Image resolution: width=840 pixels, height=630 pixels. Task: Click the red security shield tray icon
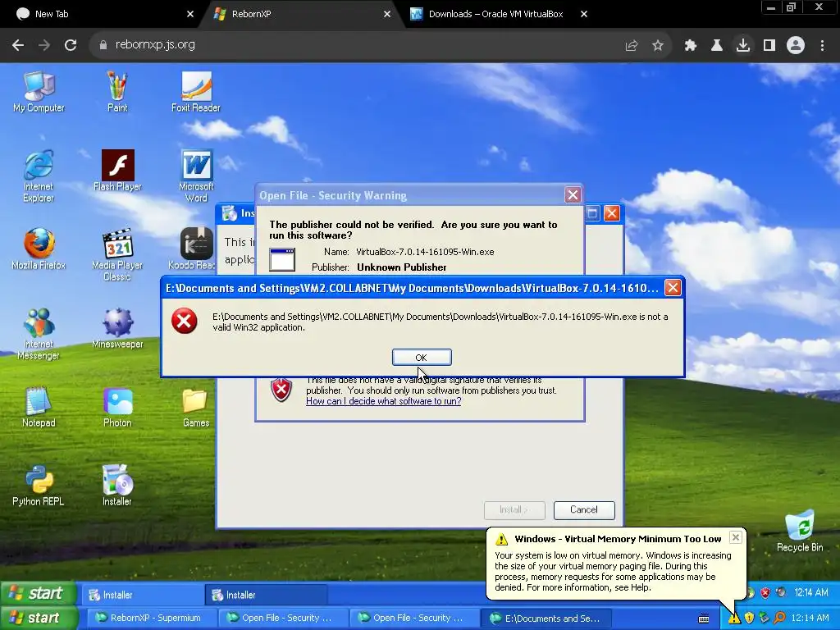click(765, 592)
